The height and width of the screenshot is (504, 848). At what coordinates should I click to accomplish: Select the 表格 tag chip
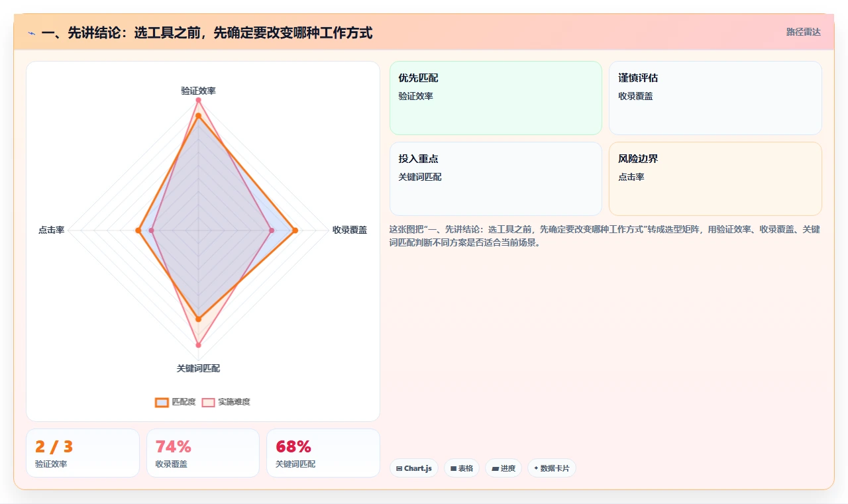tap(462, 468)
